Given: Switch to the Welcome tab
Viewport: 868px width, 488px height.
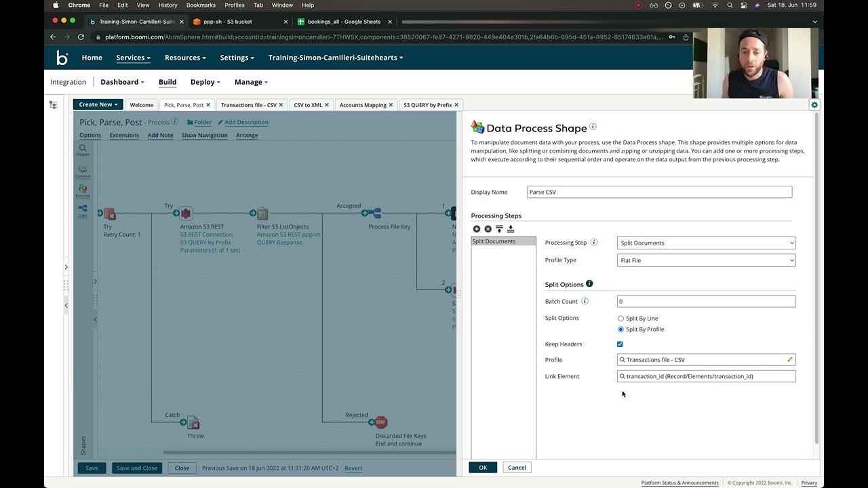Looking at the screenshot, I should pyautogui.click(x=142, y=105).
